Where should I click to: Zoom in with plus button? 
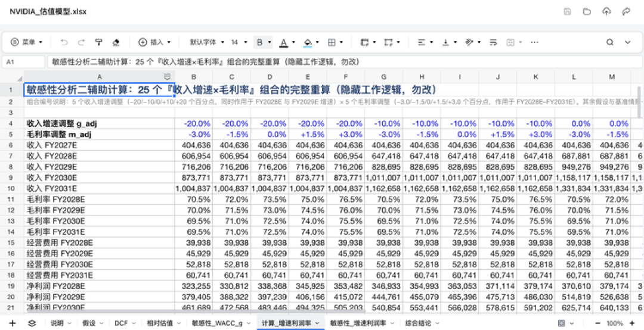[633, 323]
